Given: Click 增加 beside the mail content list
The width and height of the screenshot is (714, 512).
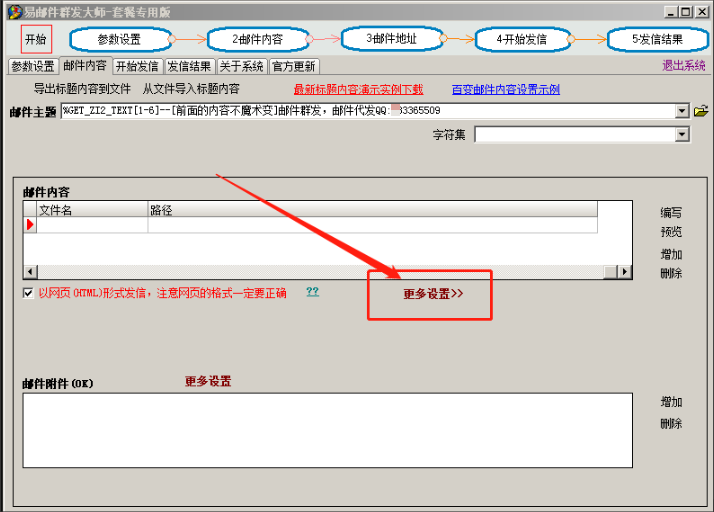Looking at the screenshot, I should (x=671, y=254).
